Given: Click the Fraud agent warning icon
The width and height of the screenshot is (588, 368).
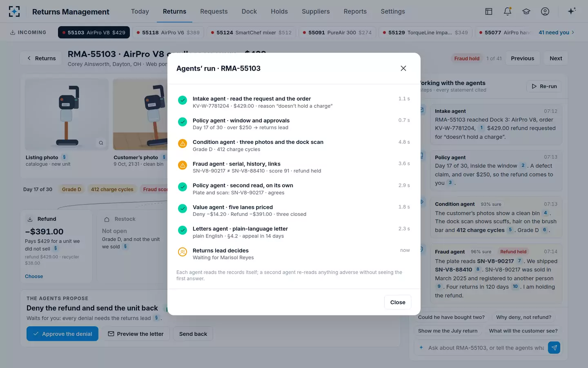Looking at the screenshot, I should pyautogui.click(x=183, y=165).
